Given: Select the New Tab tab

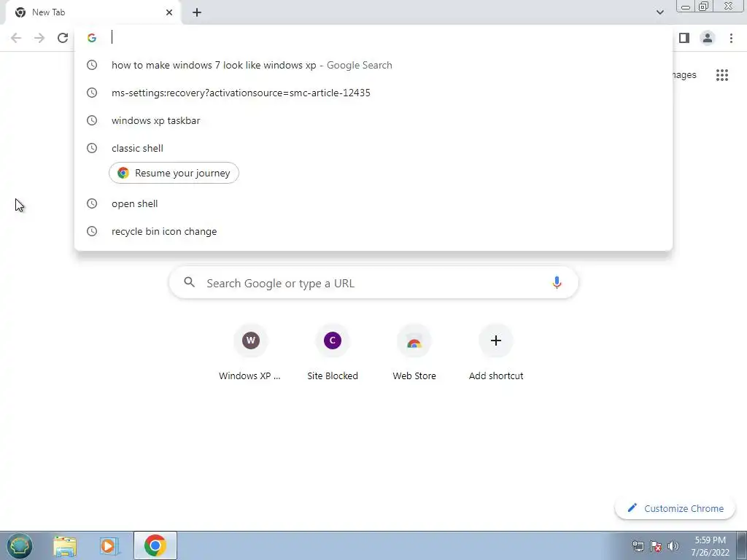Looking at the screenshot, I should coord(93,12).
